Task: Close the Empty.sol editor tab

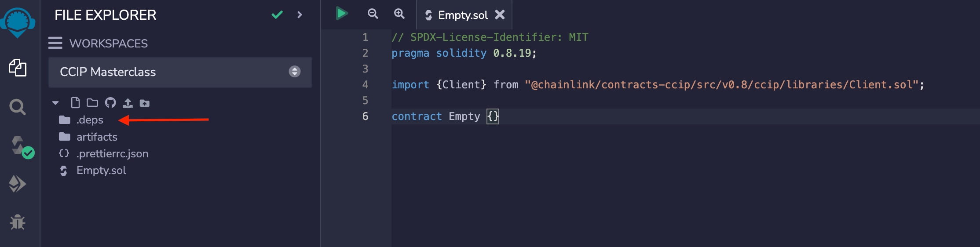Action: (x=500, y=15)
